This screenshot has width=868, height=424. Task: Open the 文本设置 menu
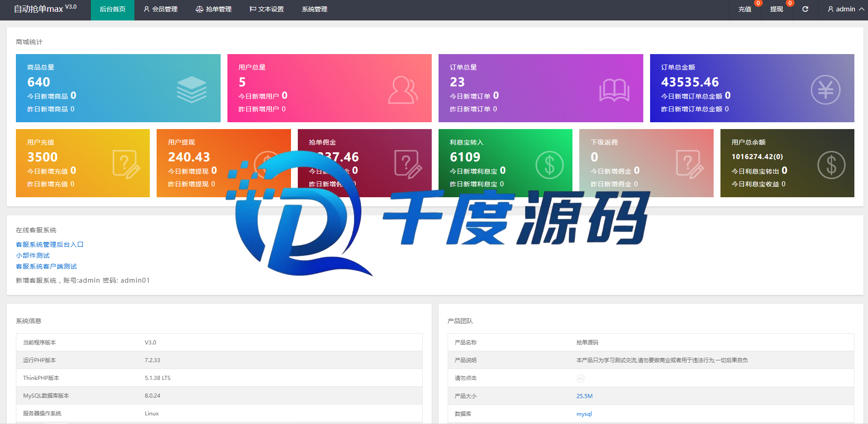click(x=266, y=10)
